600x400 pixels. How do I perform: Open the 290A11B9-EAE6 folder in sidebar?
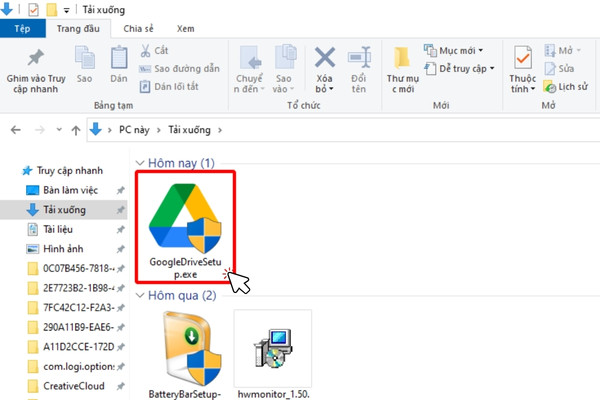point(73,327)
